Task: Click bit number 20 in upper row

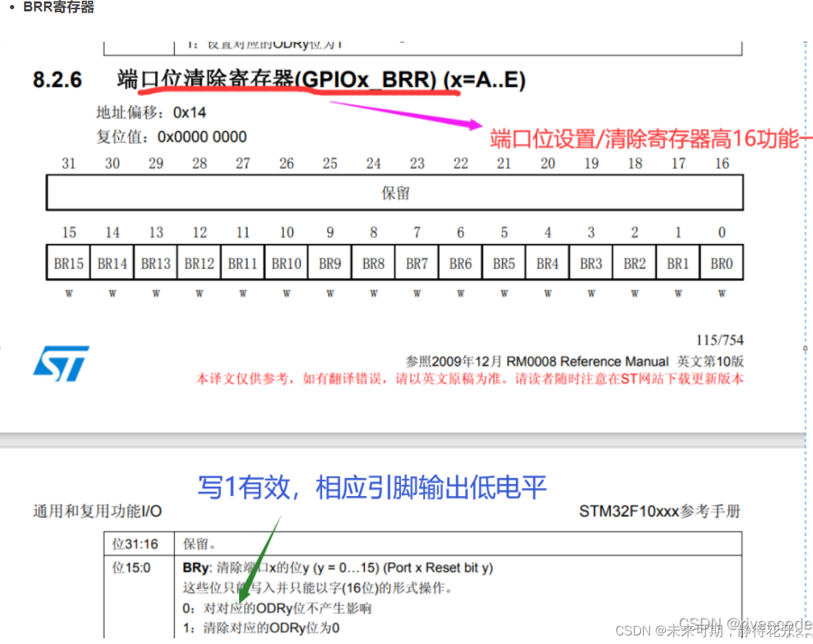Action: (x=548, y=164)
